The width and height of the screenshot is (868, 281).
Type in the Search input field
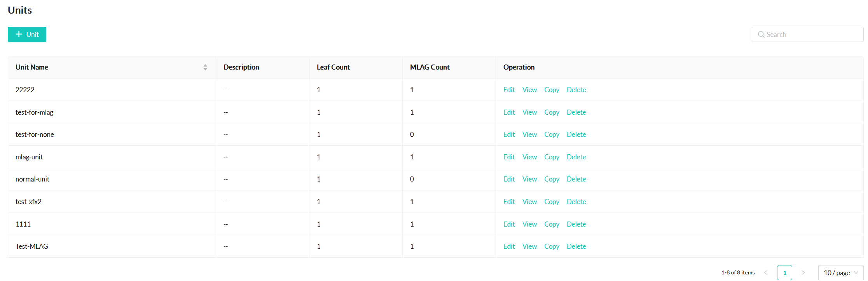click(x=812, y=35)
